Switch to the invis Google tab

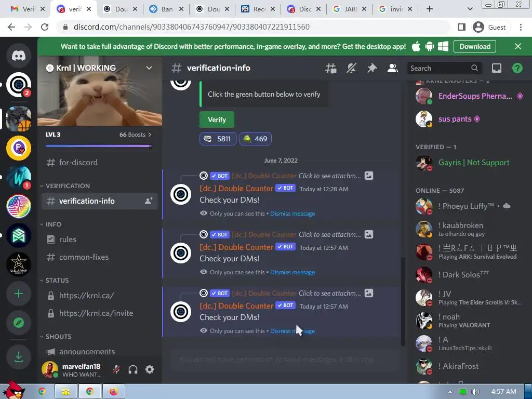[x=395, y=9]
